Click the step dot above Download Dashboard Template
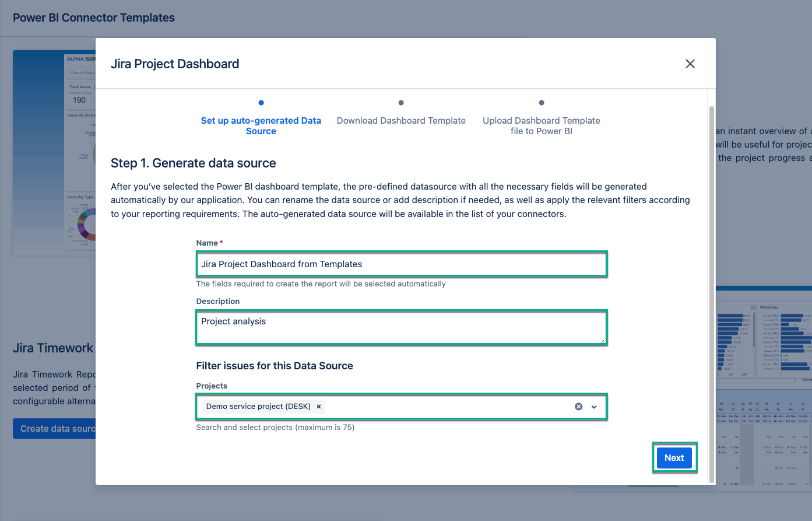 400,102
